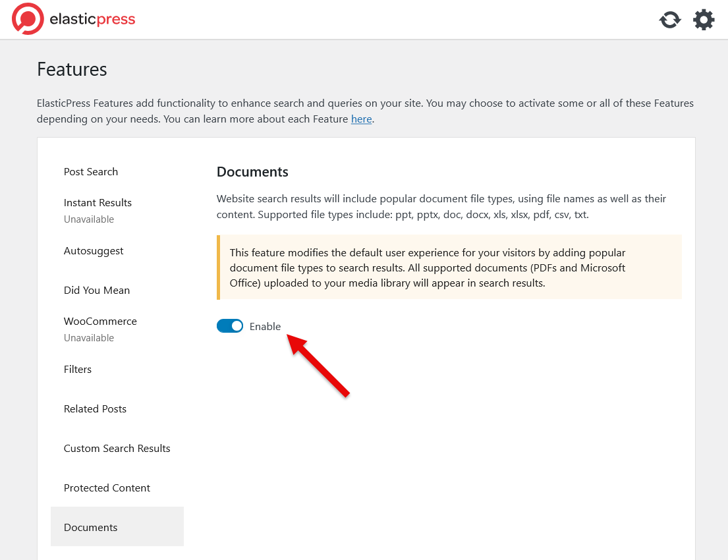
Task: Toggle the Documents Enable switch
Action: pyautogui.click(x=230, y=326)
